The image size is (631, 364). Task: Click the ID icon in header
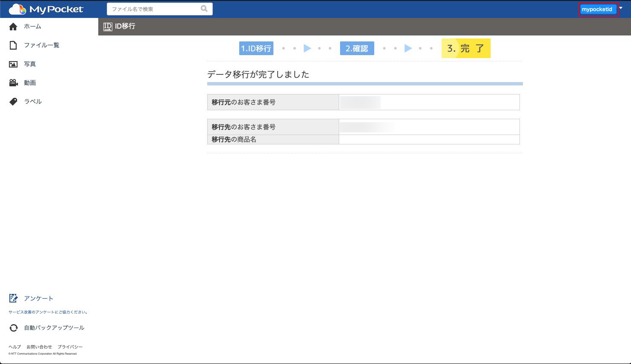tap(108, 26)
